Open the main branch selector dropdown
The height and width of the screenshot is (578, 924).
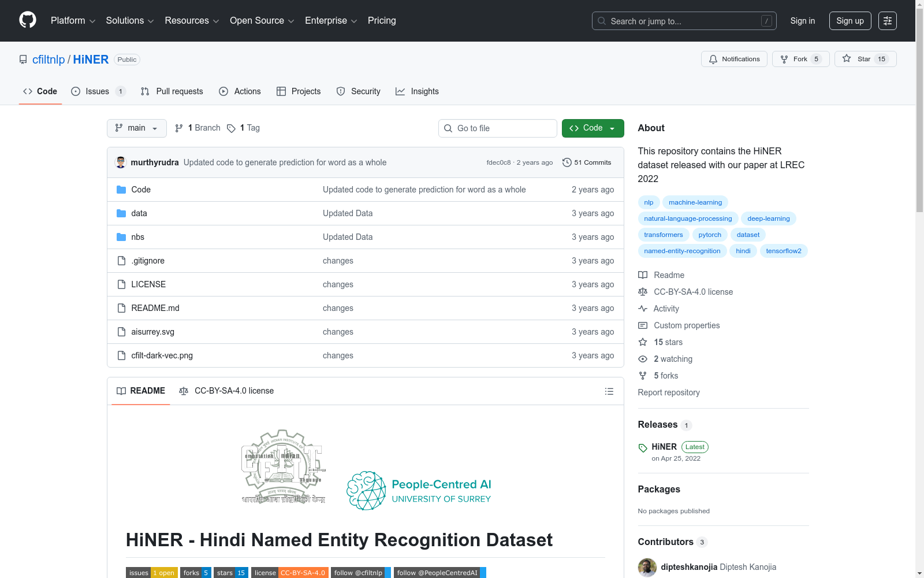pos(137,128)
